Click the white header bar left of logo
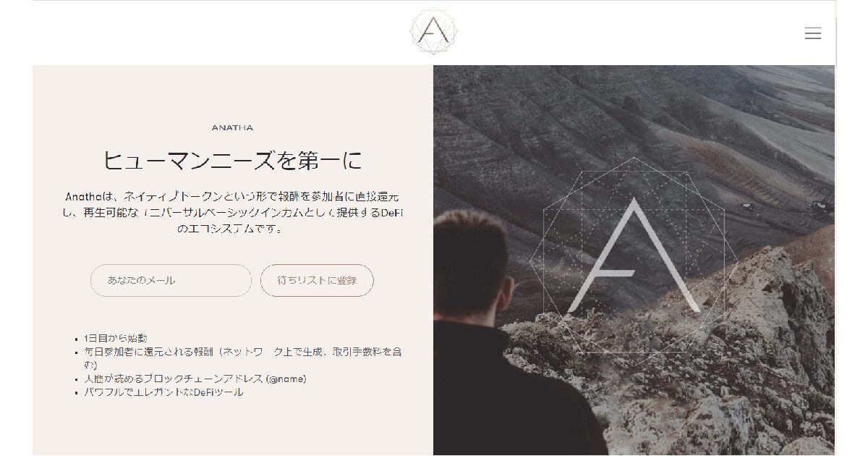The width and height of the screenshot is (868, 456). pyautogui.click(x=217, y=33)
